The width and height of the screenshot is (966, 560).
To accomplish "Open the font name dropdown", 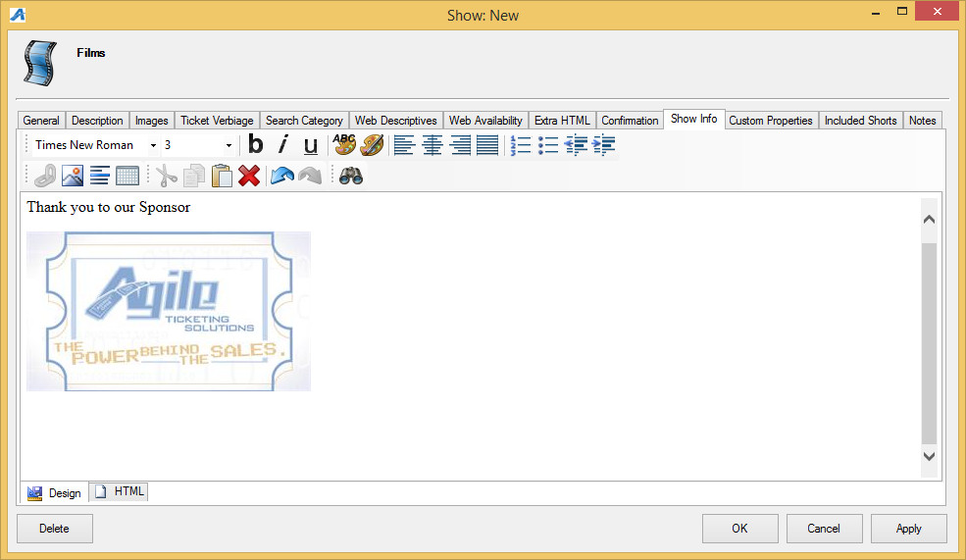I will click(153, 145).
